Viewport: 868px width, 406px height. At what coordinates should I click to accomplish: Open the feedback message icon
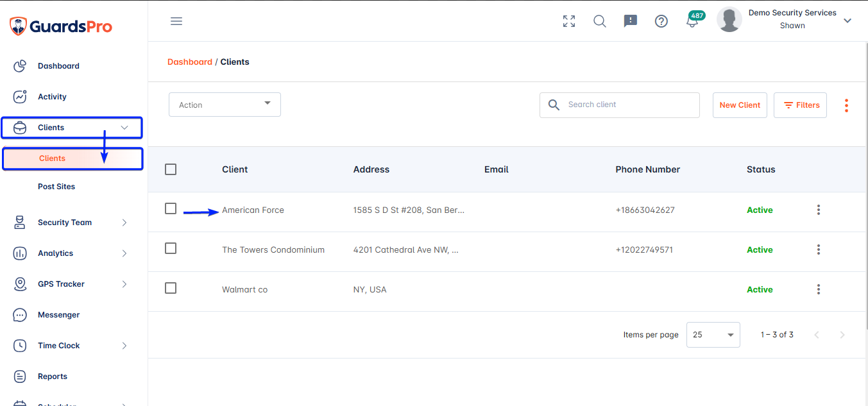pos(631,21)
